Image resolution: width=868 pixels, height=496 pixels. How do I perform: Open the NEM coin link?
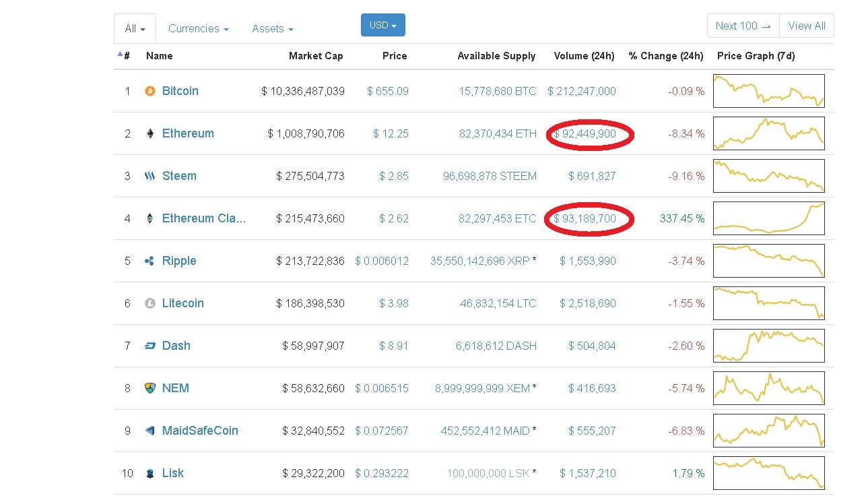coord(176,388)
